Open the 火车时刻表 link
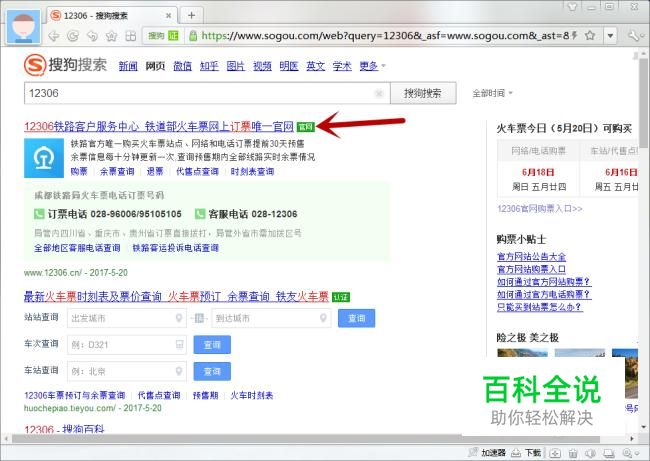The height and width of the screenshot is (461, 650). click(252, 395)
